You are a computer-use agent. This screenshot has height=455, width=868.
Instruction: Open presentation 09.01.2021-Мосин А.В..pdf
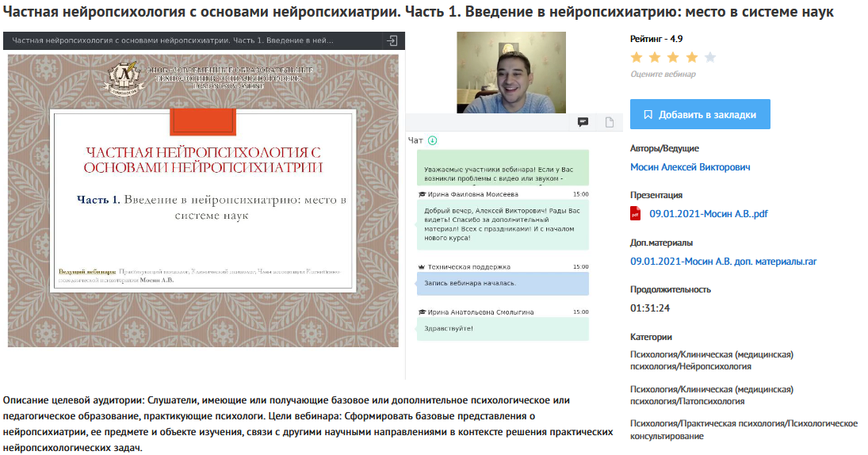(x=708, y=213)
